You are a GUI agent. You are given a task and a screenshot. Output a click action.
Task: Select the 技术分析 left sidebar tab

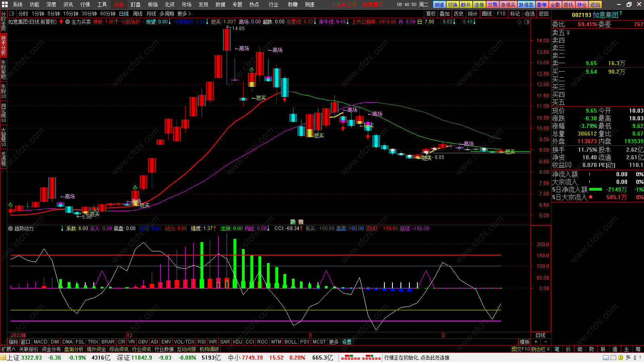coord(3,45)
